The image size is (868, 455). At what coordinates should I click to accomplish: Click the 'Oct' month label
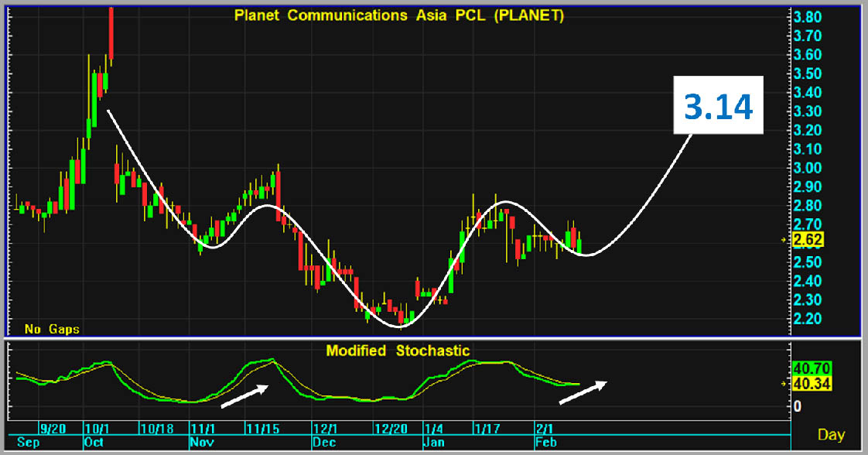94,443
